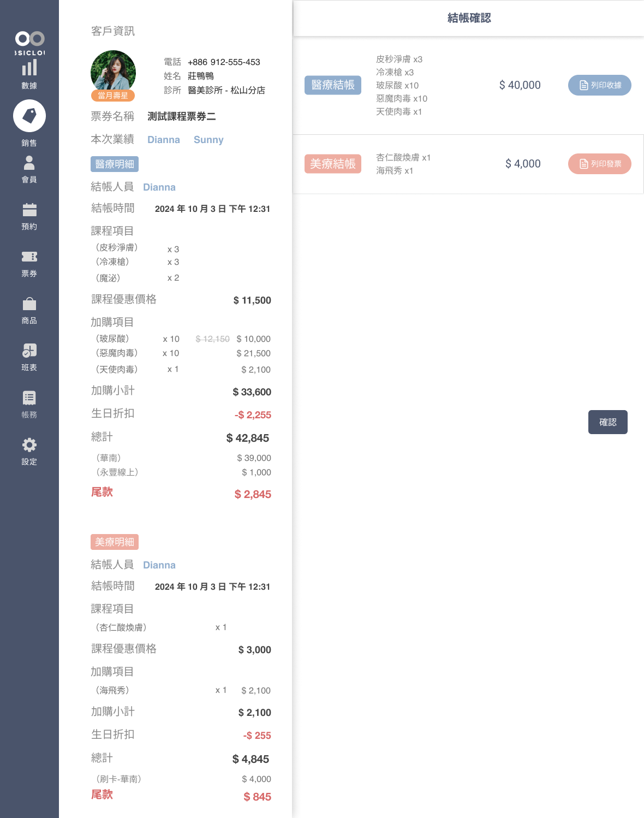This screenshot has width=644, height=818.
Task: Open the 票券 ticket icon
Action: tap(29, 257)
